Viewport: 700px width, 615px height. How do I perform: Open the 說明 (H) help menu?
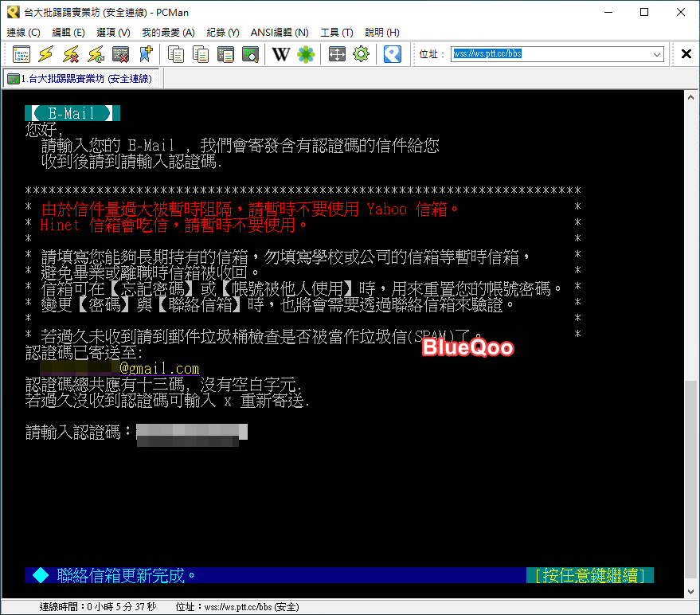pos(381,33)
